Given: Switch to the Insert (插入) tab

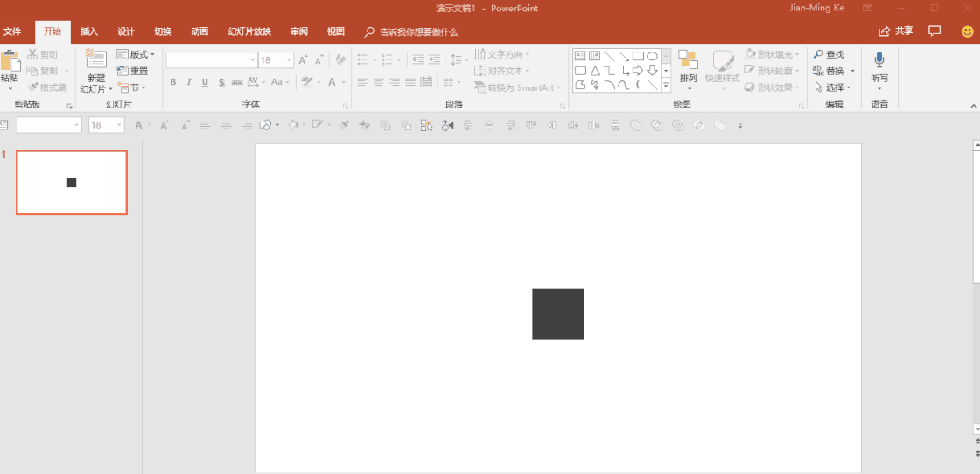Looking at the screenshot, I should 89,31.
